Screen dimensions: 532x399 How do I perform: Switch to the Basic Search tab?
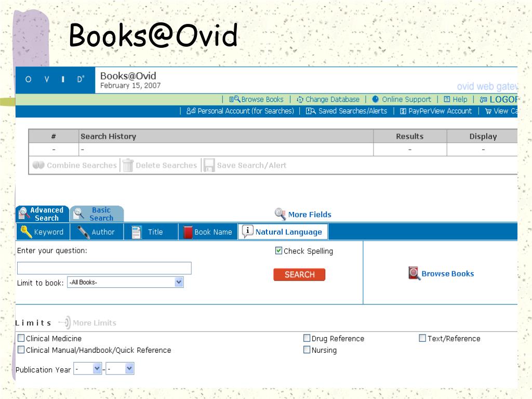coord(97,214)
